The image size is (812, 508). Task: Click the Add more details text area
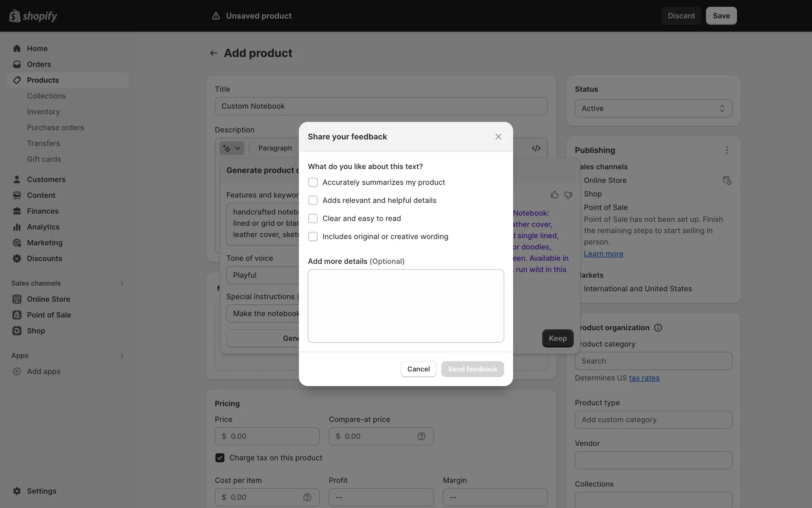[x=406, y=306]
